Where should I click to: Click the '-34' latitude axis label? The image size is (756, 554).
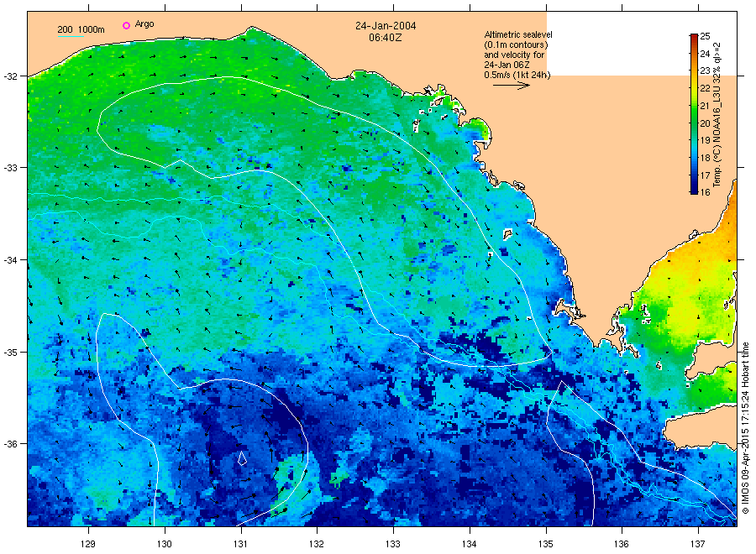pyautogui.click(x=9, y=260)
